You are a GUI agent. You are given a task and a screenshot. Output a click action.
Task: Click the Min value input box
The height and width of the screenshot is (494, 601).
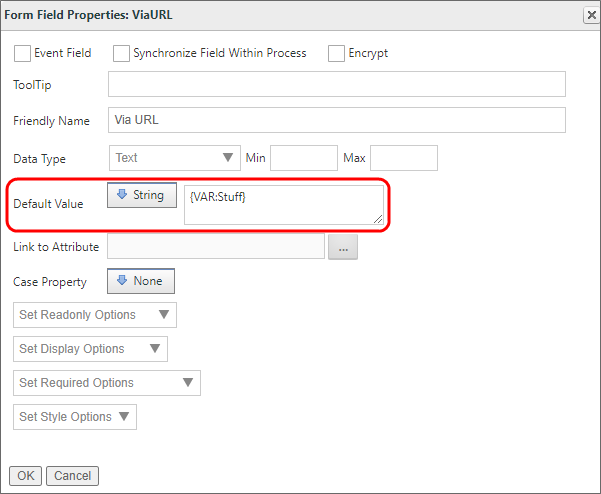(304, 158)
